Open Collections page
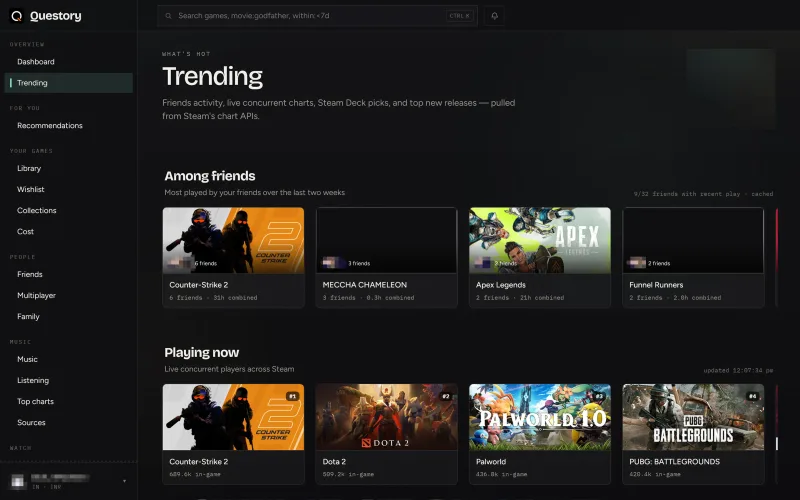This screenshot has height=500, width=800. [69, 210]
